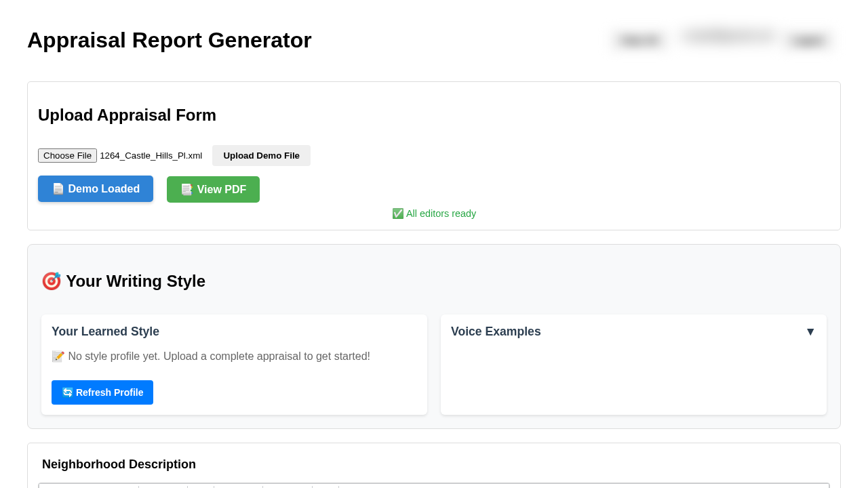This screenshot has height=488, width=868.
Task: Click the document icon on Demo Loaded
Action: [58, 189]
